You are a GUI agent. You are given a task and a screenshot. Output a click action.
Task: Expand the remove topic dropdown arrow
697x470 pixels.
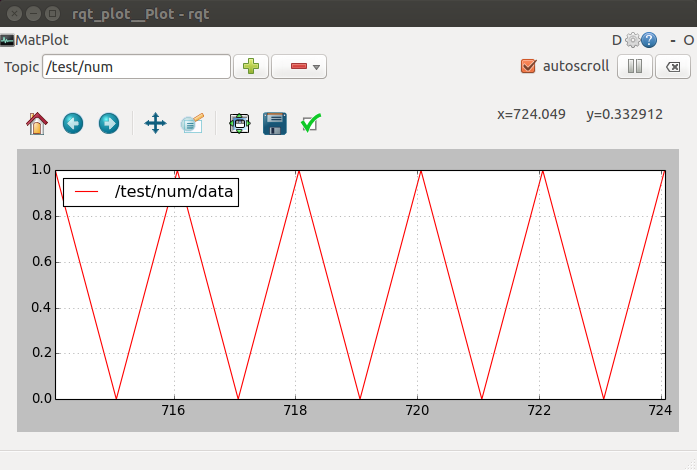(x=316, y=68)
